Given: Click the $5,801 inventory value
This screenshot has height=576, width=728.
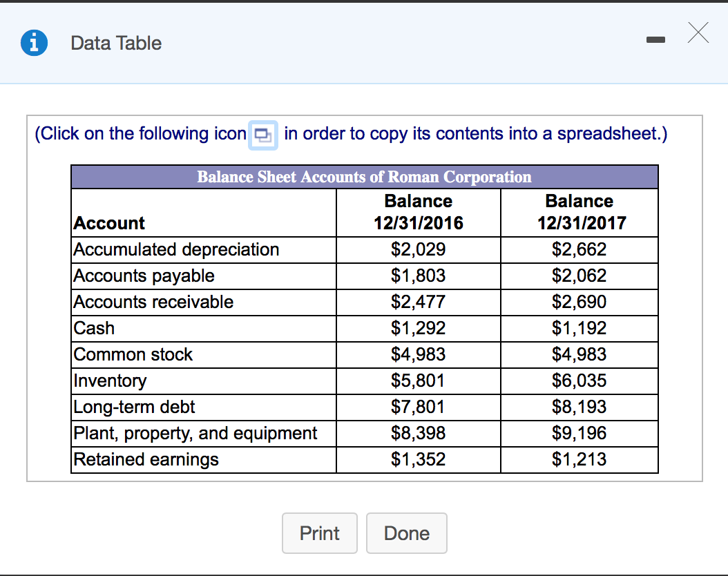Looking at the screenshot, I should [x=419, y=381].
